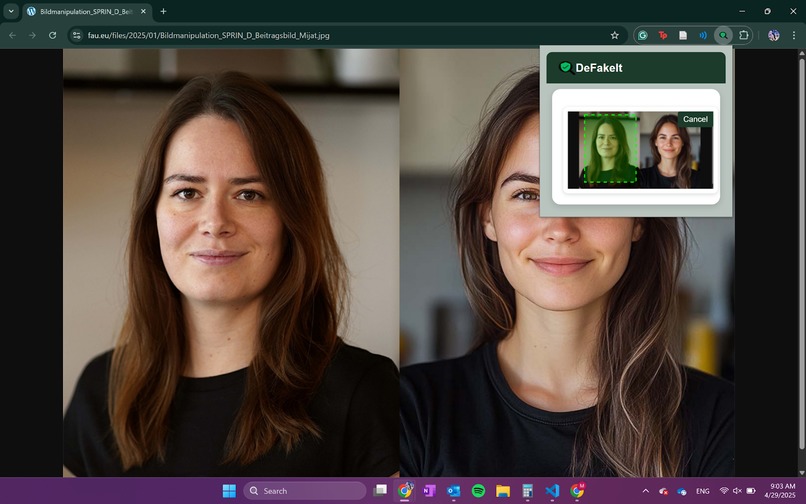Open Task View from taskbar
806x504 pixels.
tap(380, 491)
